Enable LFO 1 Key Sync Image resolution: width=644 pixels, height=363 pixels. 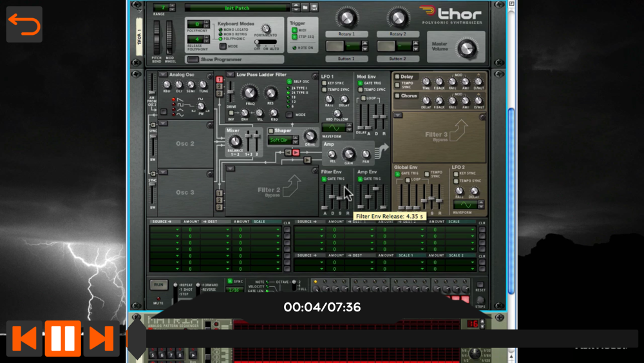coord(325,83)
